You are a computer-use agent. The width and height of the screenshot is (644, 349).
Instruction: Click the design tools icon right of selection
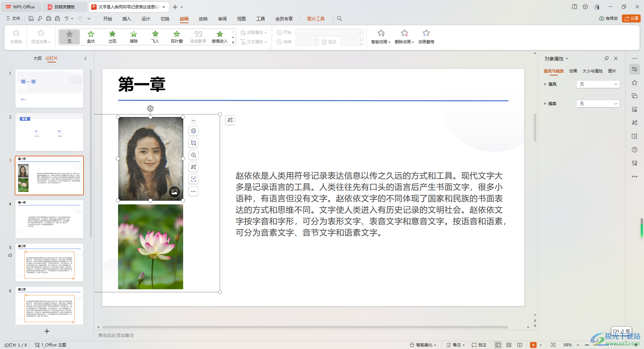230,120
